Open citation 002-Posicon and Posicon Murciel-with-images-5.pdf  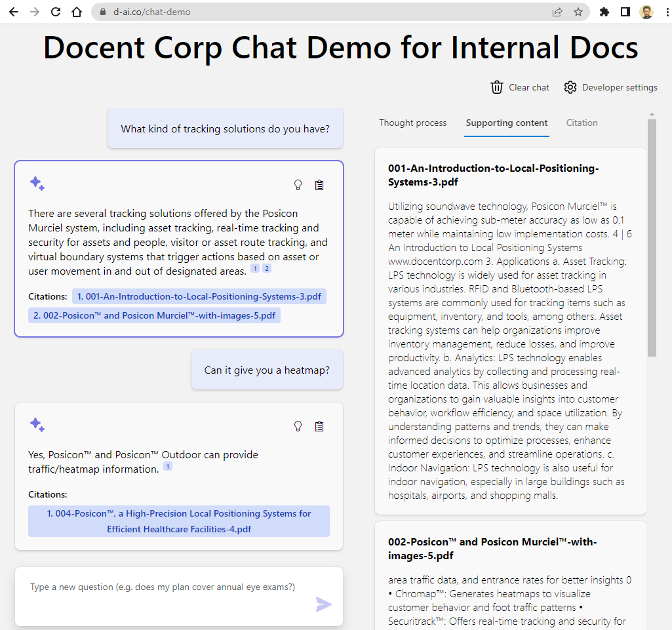154,315
